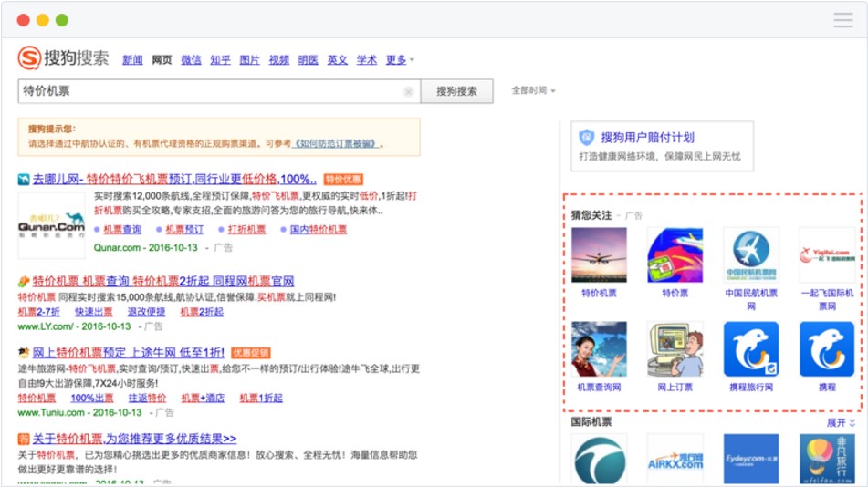Open the 全部时间 time filter dropdown

tap(533, 90)
